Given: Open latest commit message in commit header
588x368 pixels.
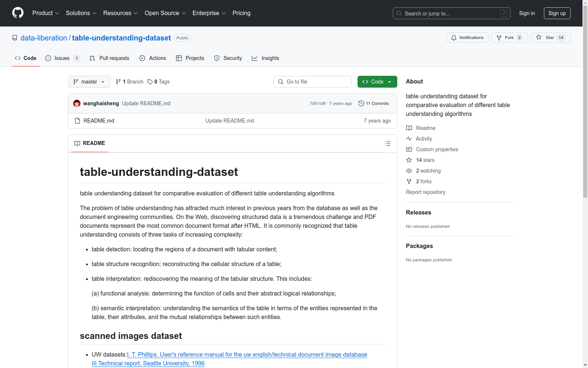Looking at the screenshot, I should [146, 103].
